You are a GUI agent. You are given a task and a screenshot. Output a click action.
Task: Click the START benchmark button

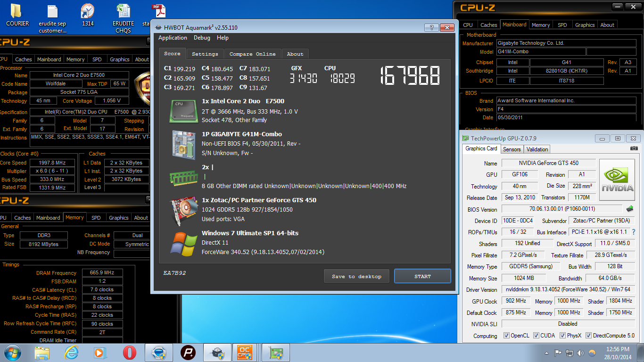point(422,276)
